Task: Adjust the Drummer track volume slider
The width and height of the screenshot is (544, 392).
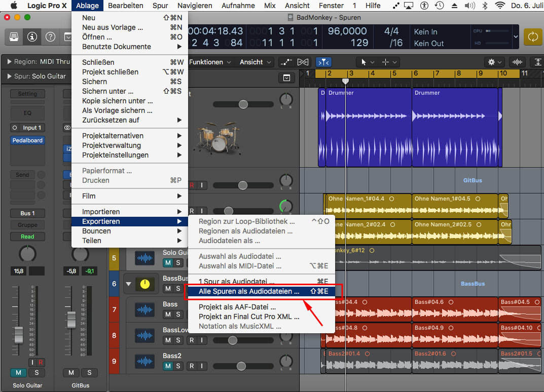Action: click(x=243, y=104)
